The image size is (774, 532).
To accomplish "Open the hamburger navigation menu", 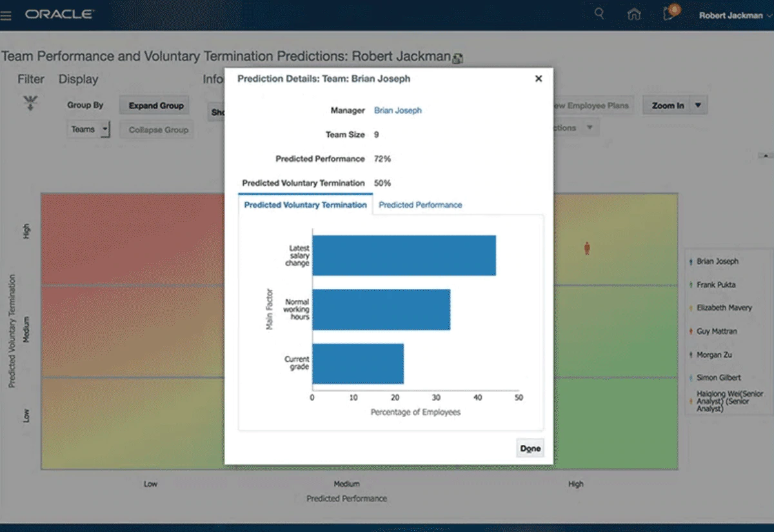I will pos(6,15).
